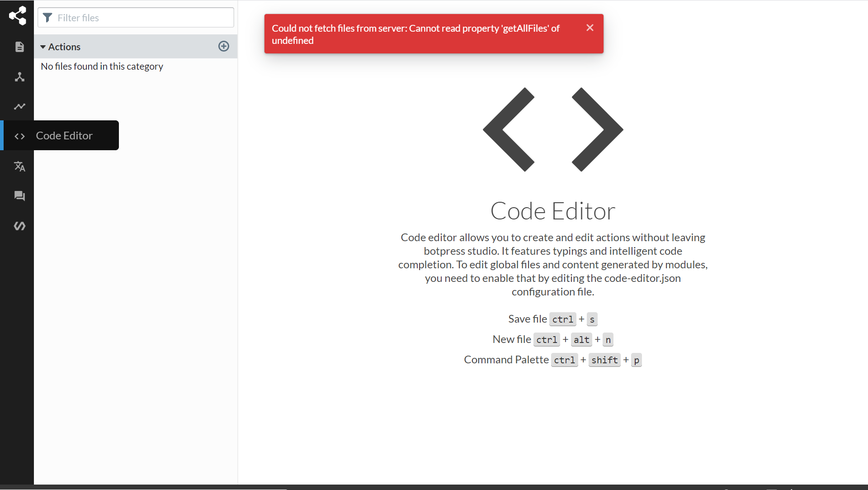
Task: Dismiss the red error notification
Action: (590, 28)
